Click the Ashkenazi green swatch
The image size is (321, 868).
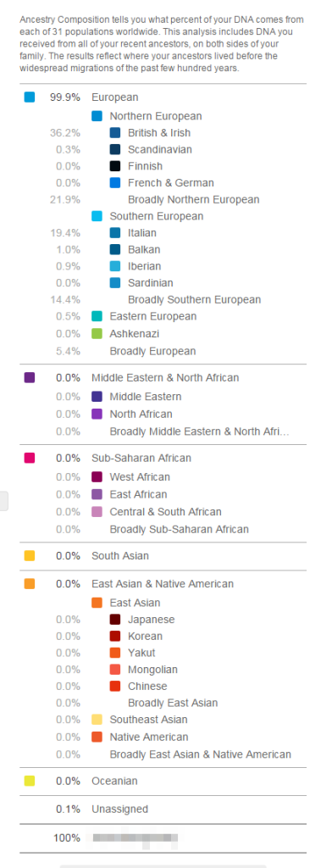97,334
